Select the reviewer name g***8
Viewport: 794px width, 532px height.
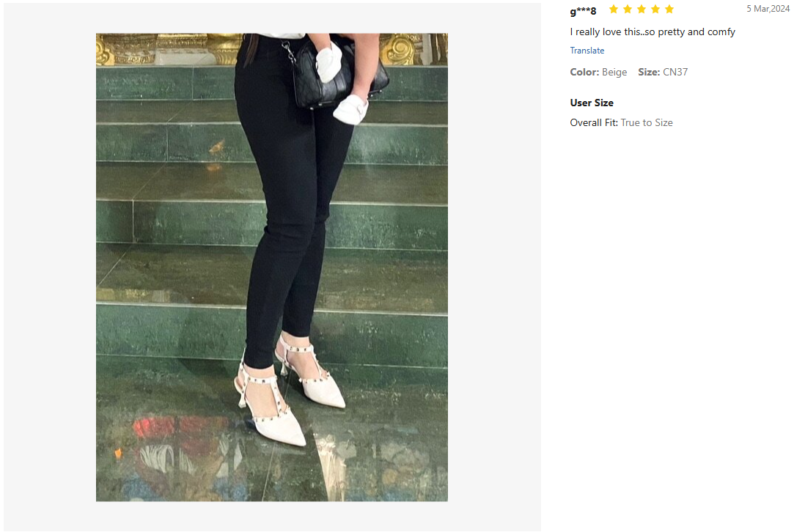(583, 11)
